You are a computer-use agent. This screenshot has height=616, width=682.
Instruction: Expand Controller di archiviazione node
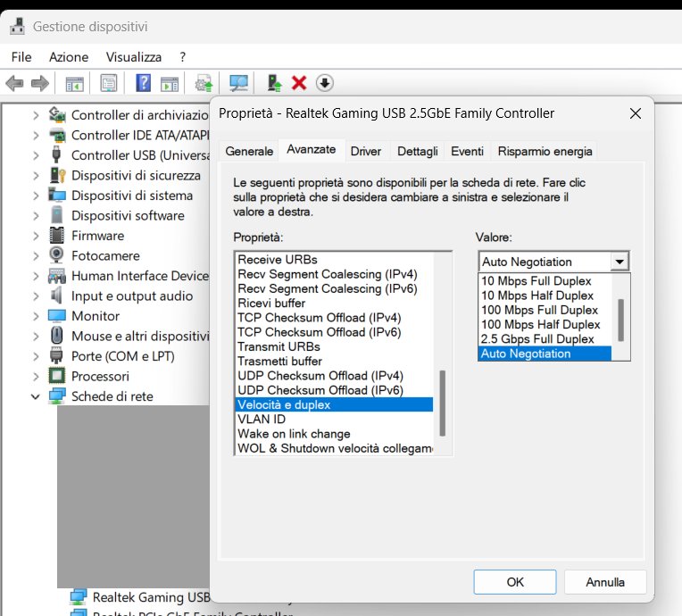pyautogui.click(x=36, y=115)
